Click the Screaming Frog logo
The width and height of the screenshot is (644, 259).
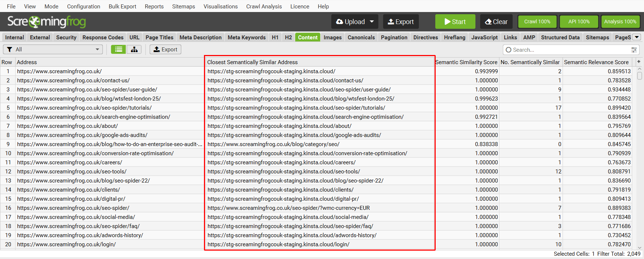click(x=47, y=22)
